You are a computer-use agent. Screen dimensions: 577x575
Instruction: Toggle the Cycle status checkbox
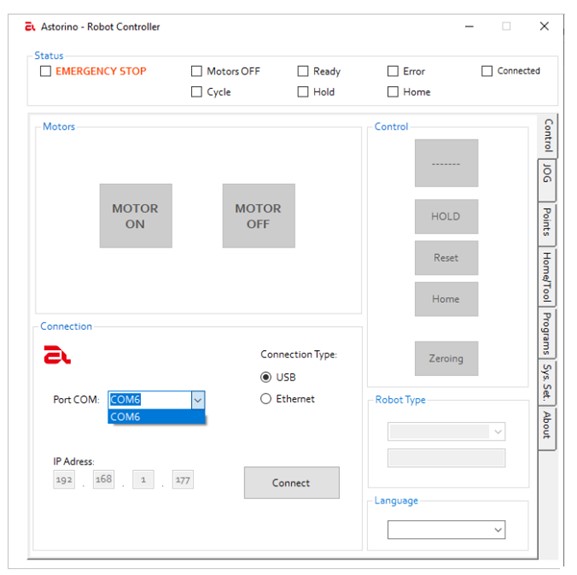(x=197, y=92)
